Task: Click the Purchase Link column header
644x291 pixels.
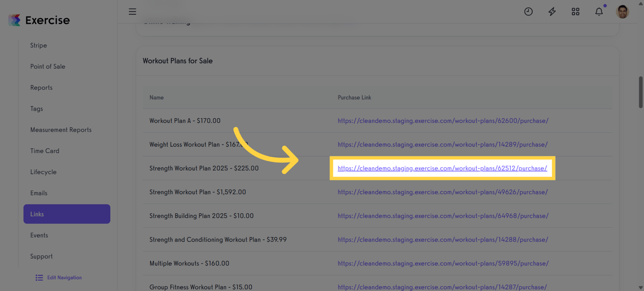Action: coord(355,97)
